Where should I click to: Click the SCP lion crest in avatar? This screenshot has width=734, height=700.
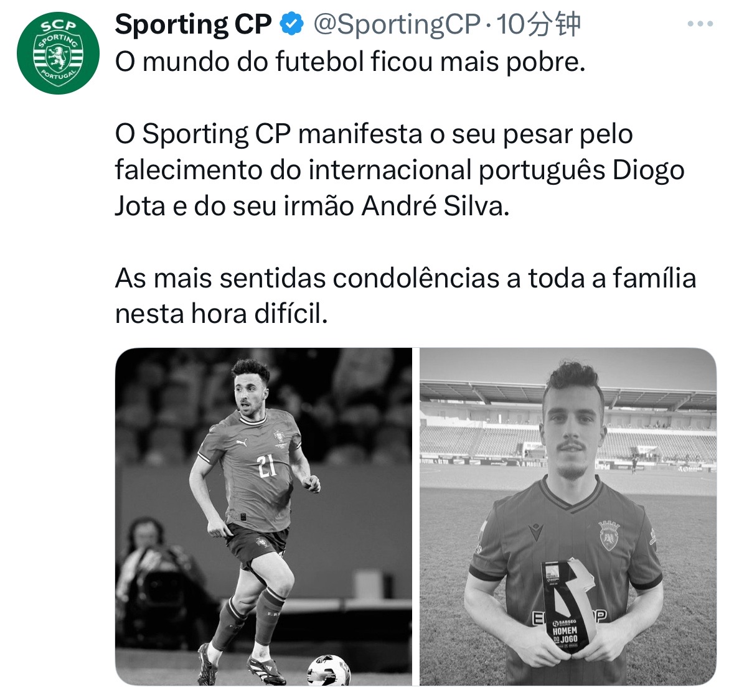[58, 56]
